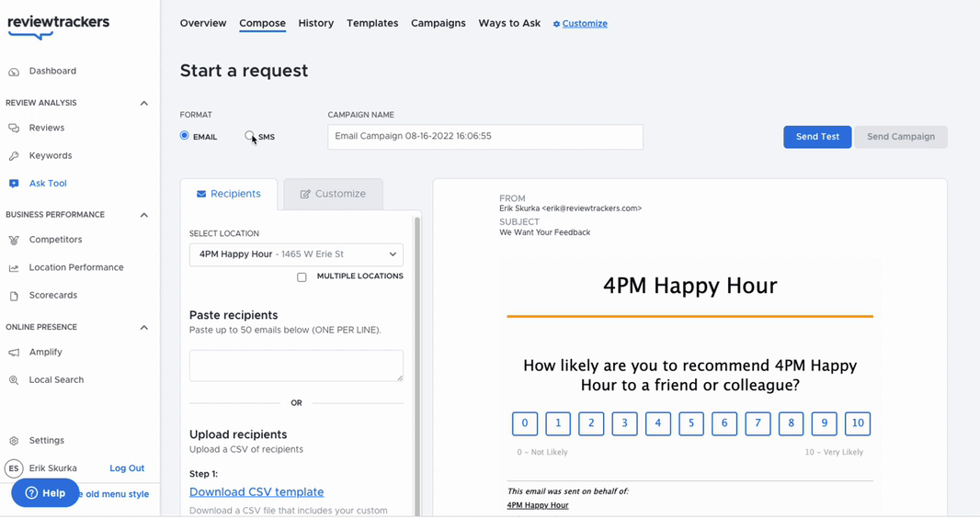Open Local Search from the sidebar
The image size is (980, 518).
pyautogui.click(x=56, y=379)
